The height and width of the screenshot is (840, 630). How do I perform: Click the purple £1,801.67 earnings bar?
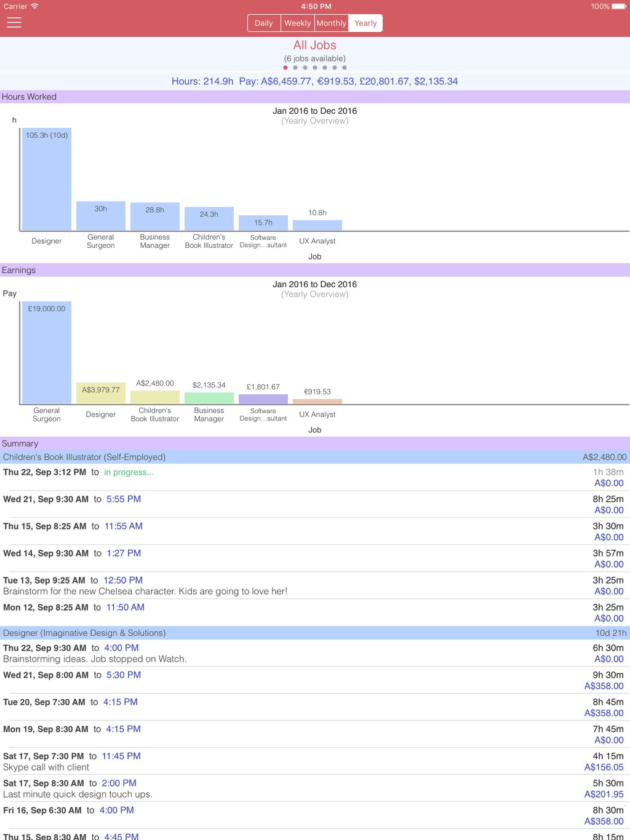[263, 399]
